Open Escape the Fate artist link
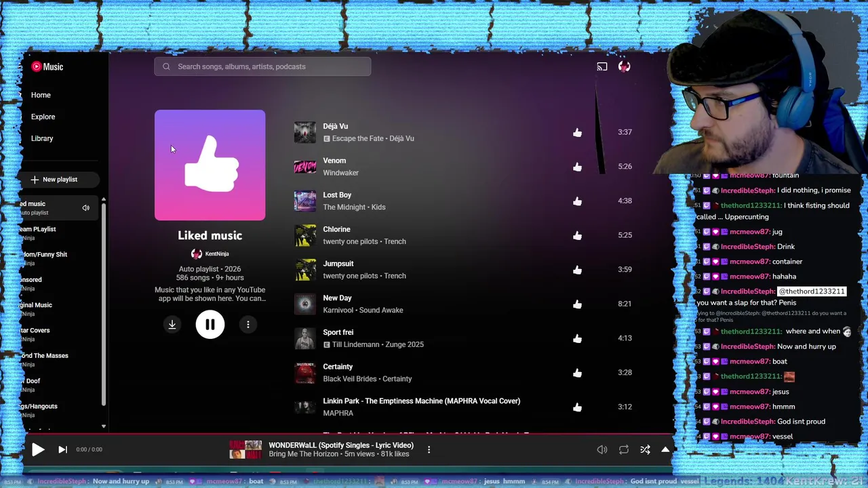 click(359, 138)
